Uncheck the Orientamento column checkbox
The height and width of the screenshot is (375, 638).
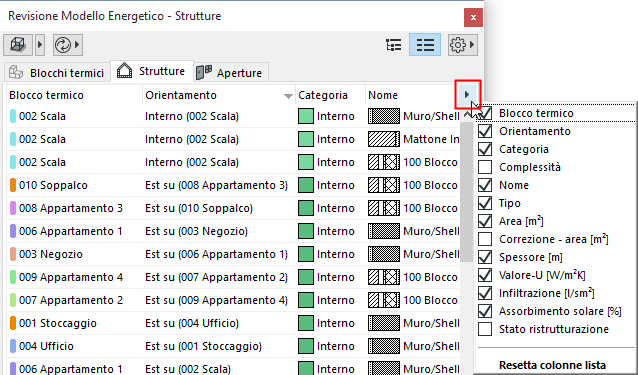pos(485,131)
